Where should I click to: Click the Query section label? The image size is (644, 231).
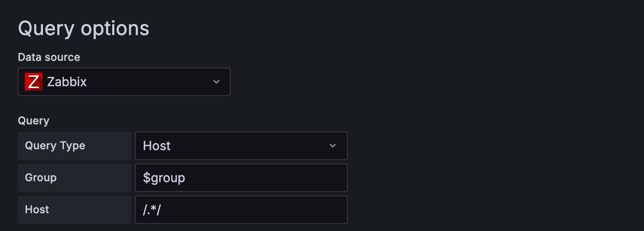point(34,120)
